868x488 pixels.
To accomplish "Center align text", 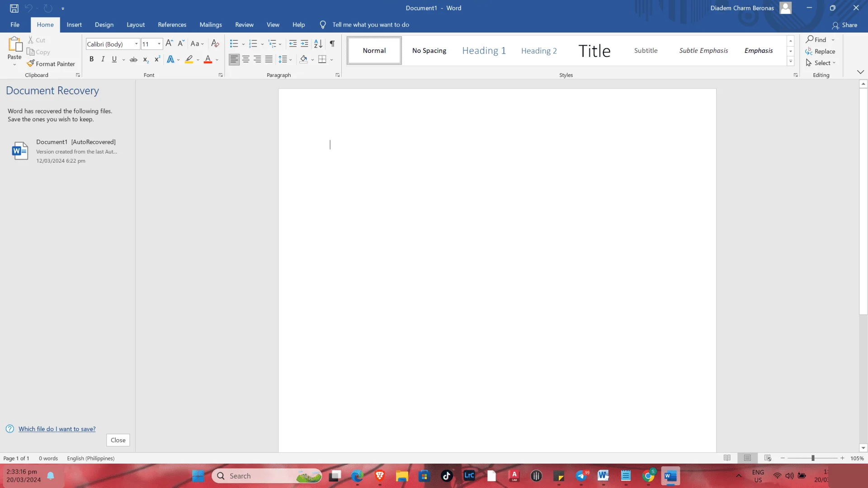I will coord(246,59).
